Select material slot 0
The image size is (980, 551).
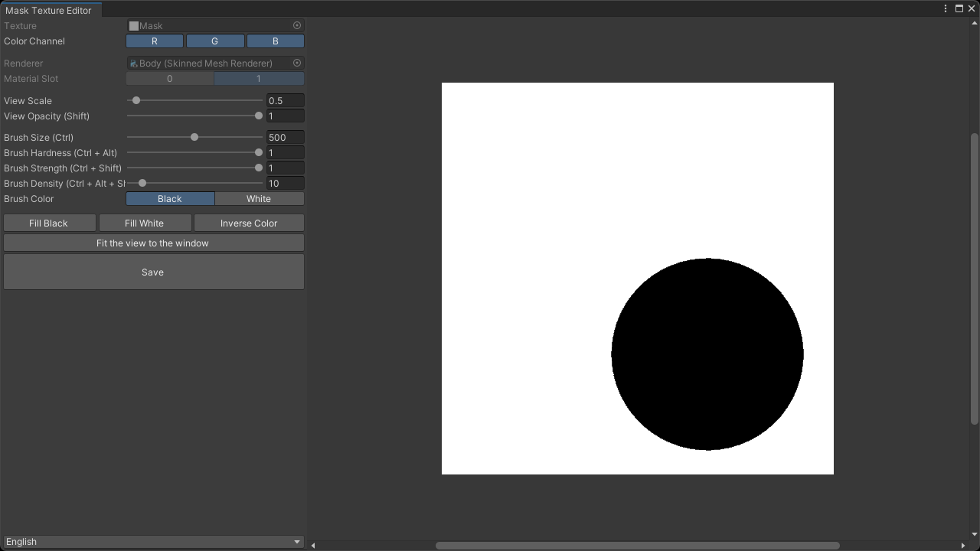point(169,78)
